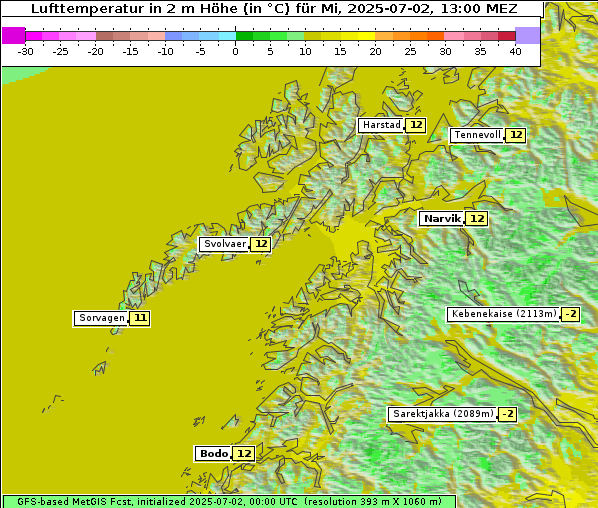This screenshot has width=598, height=508.
Task: Click the Narvik city label
Action: point(442,219)
